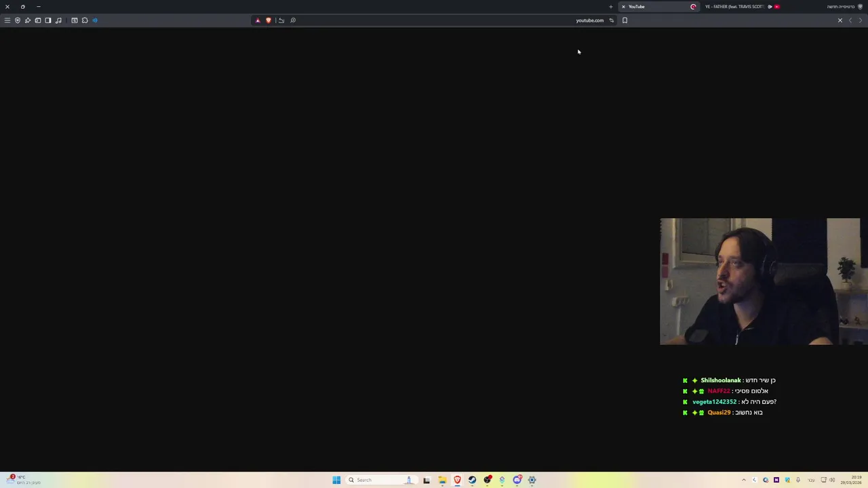Click the Brave VPN shield icon in toolbar
This screenshot has height=488, width=868.
18,20
